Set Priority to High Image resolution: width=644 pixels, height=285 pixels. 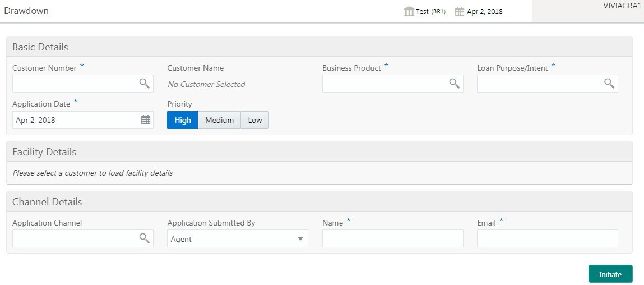(x=183, y=120)
